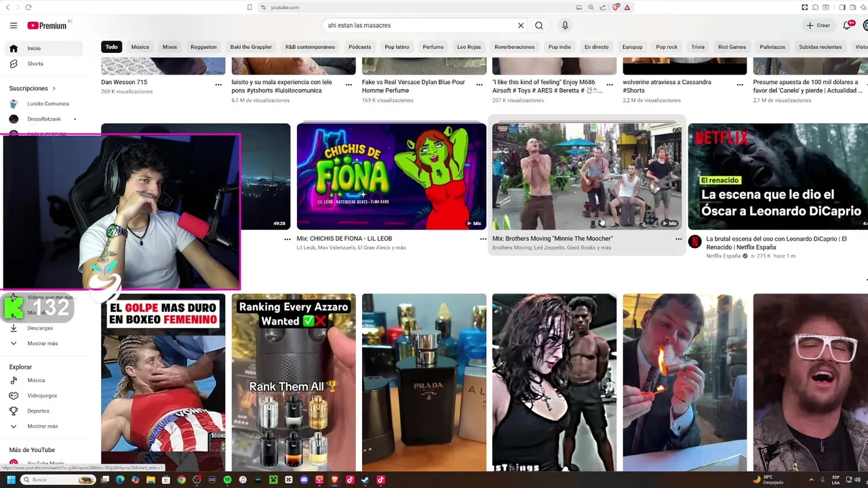This screenshot has width=868, height=488.
Task: Open options for wolverine atraviesa a Cassandra
Action: tap(740, 85)
